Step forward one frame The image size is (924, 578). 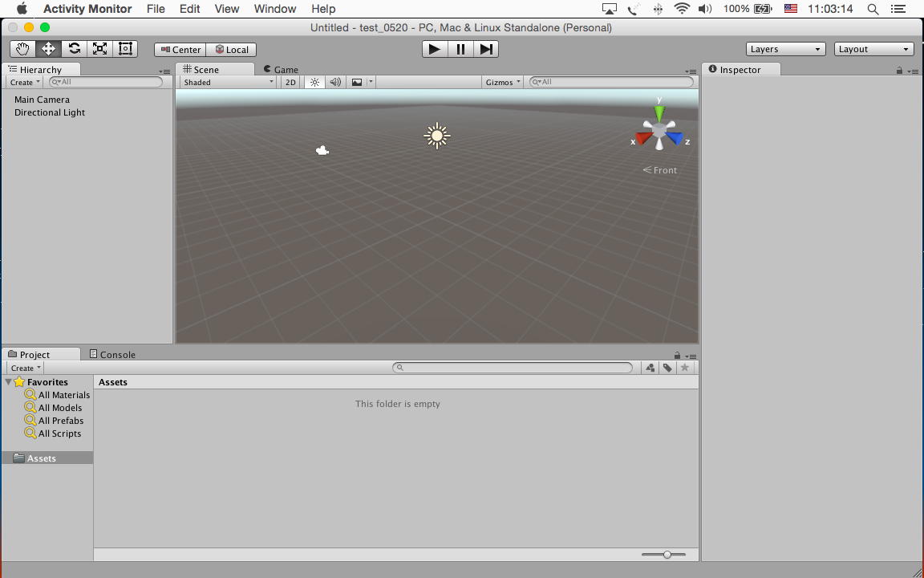coord(486,49)
